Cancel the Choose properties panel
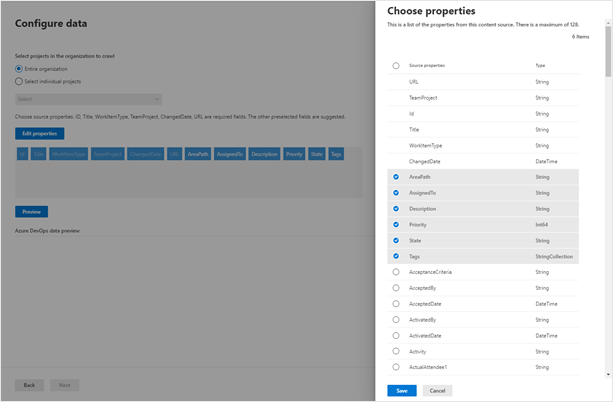 click(x=437, y=391)
